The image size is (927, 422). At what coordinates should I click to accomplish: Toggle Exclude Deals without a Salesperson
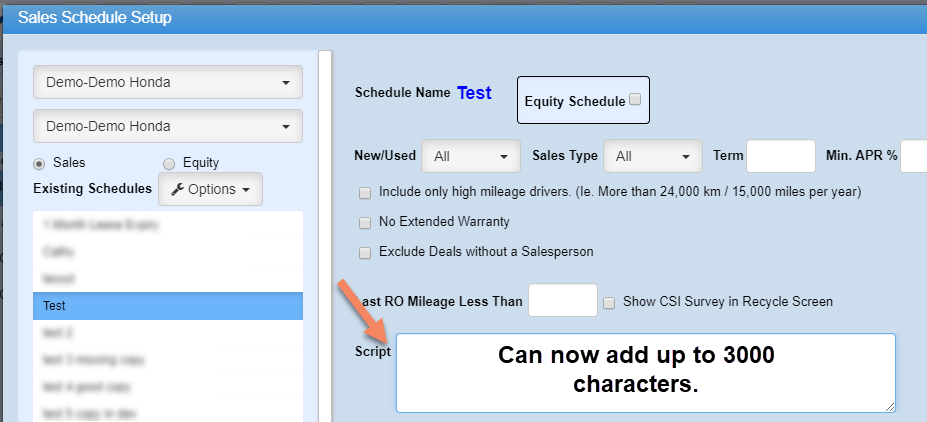[365, 252]
